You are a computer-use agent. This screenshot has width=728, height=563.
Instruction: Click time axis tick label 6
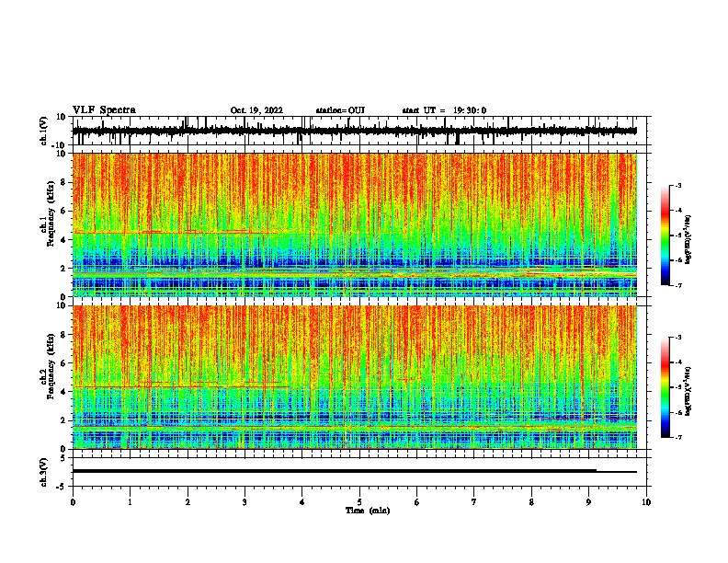point(417,502)
